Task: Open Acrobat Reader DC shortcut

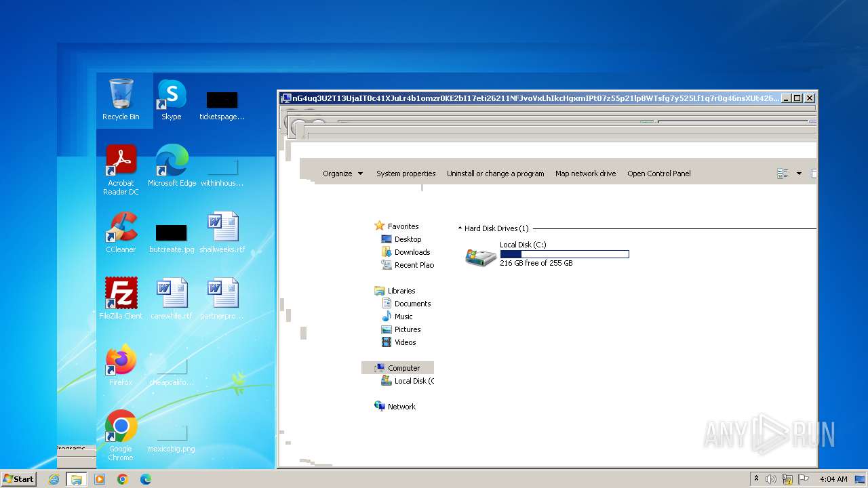Action: (x=121, y=169)
